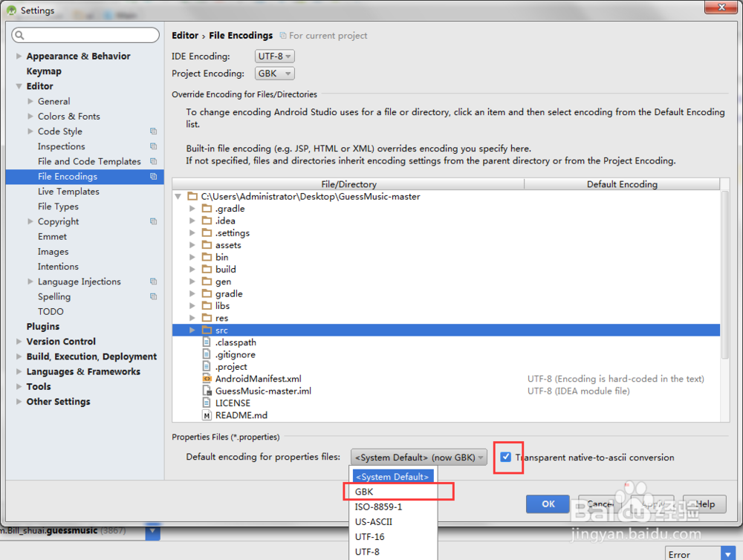Click the file tree vertical scrollbar
The width and height of the screenshot is (743, 560).
tap(724, 275)
